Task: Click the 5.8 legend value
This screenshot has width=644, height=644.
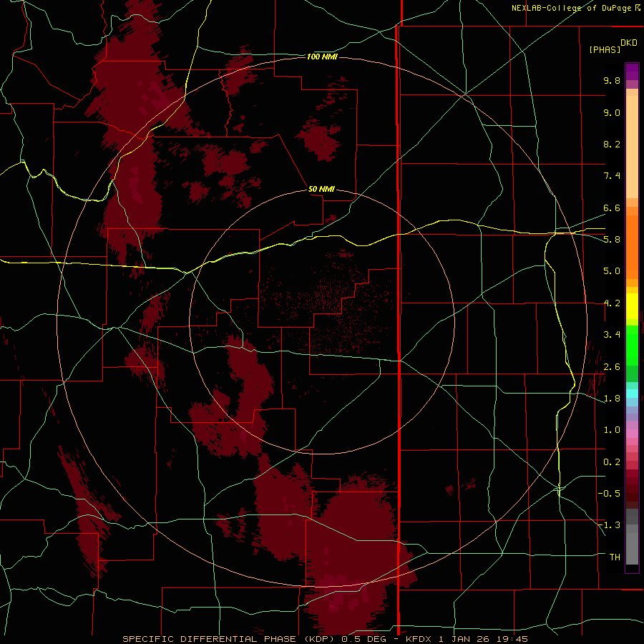Action: pyautogui.click(x=612, y=240)
